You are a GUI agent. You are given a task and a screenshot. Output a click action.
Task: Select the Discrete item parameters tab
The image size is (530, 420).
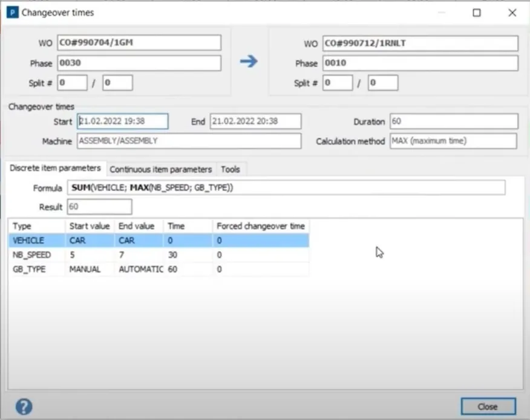[56, 169]
